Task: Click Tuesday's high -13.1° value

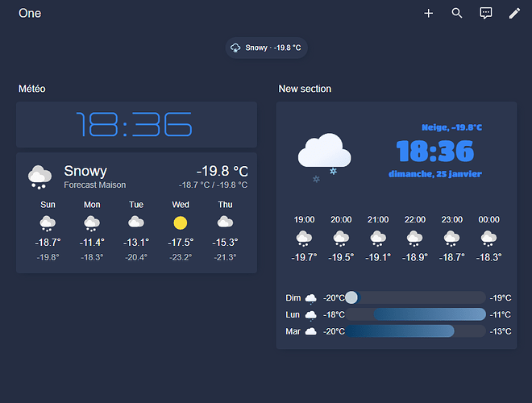Action: coord(136,243)
